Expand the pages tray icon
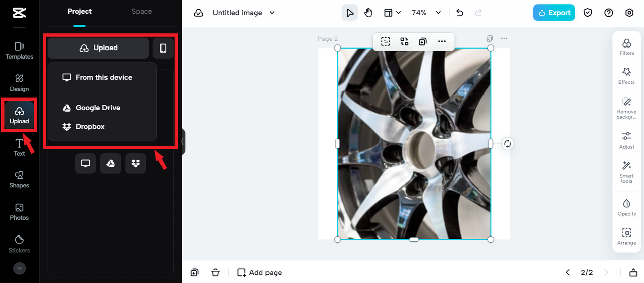This screenshot has width=644, height=283. [633, 273]
